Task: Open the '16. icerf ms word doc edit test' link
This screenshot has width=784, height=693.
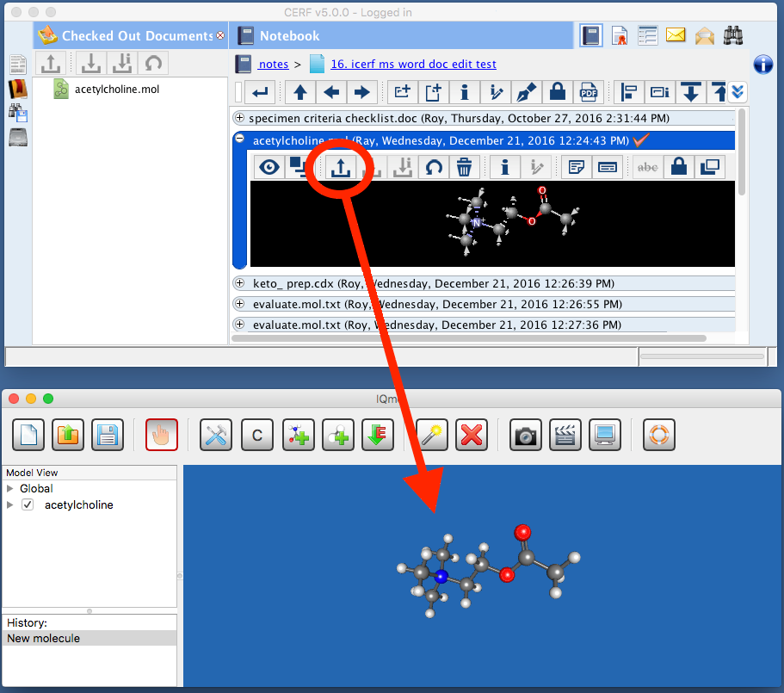Action: (413, 64)
